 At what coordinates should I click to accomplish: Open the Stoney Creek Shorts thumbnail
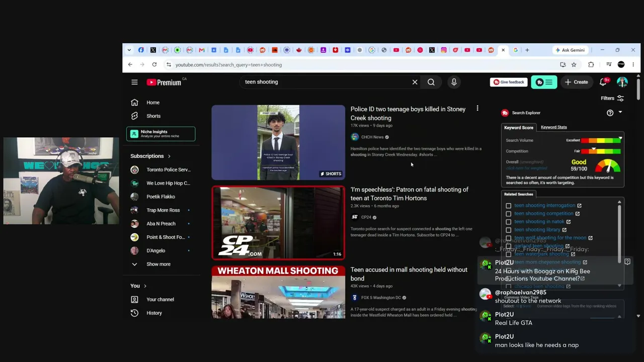tap(278, 142)
